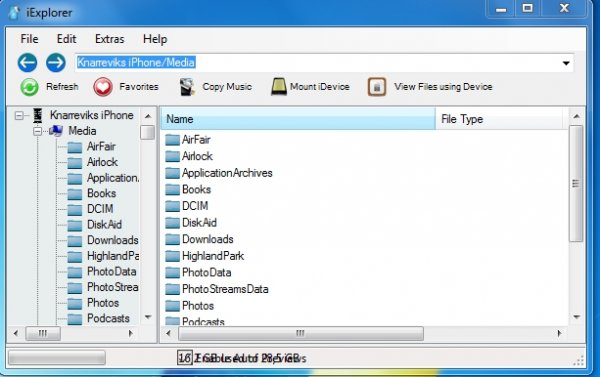Sort by the File Type column header

(499, 119)
